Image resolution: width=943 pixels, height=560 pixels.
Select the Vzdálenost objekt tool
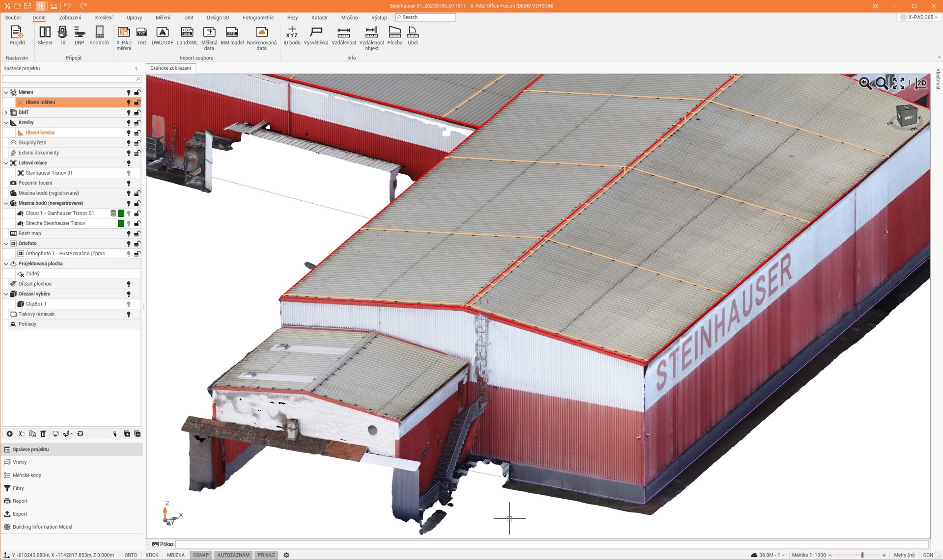pos(372,38)
